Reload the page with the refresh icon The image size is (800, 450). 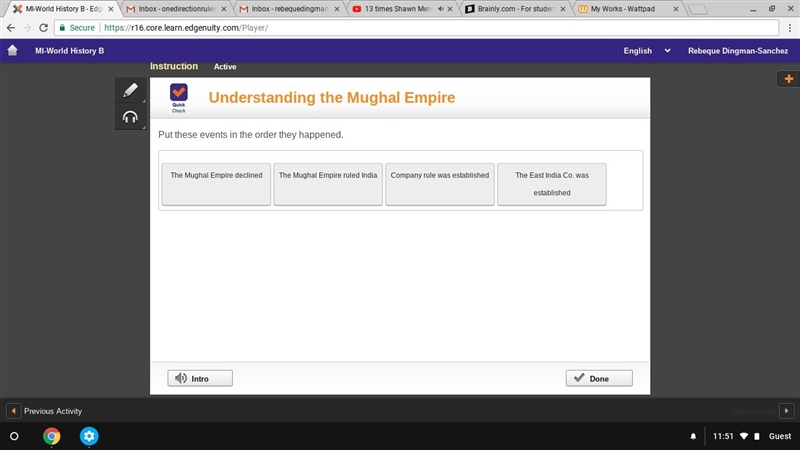[x=43, y=28]
